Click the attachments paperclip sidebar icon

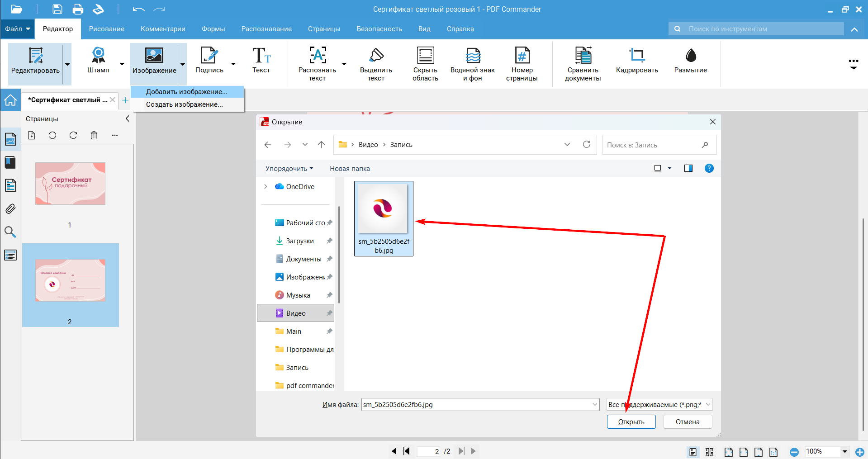[10, 209]
